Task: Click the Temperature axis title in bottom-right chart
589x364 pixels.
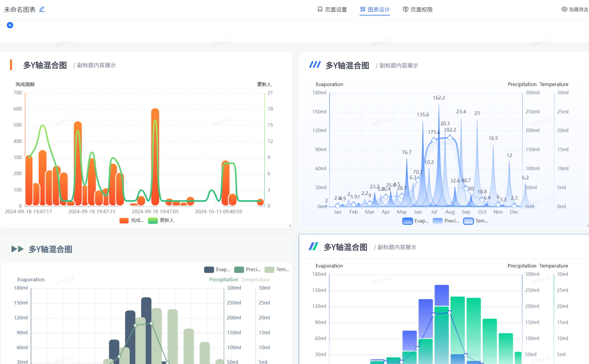Action: [x=554, y=266]
